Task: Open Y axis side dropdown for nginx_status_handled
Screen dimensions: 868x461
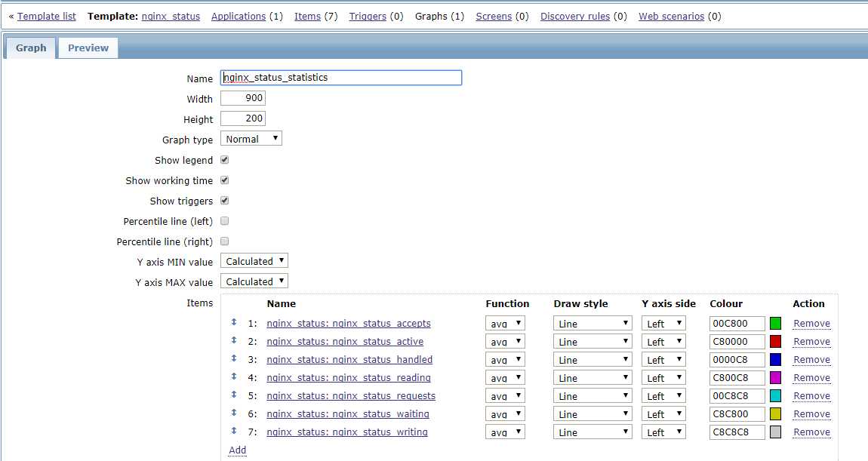Action: pos(663,360)
